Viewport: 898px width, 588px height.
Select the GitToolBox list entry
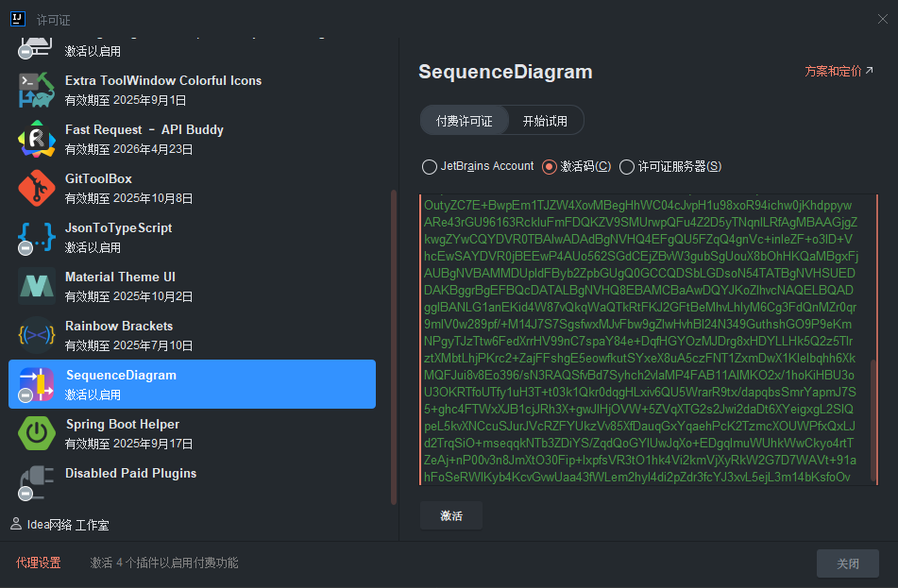coord(192,188)
